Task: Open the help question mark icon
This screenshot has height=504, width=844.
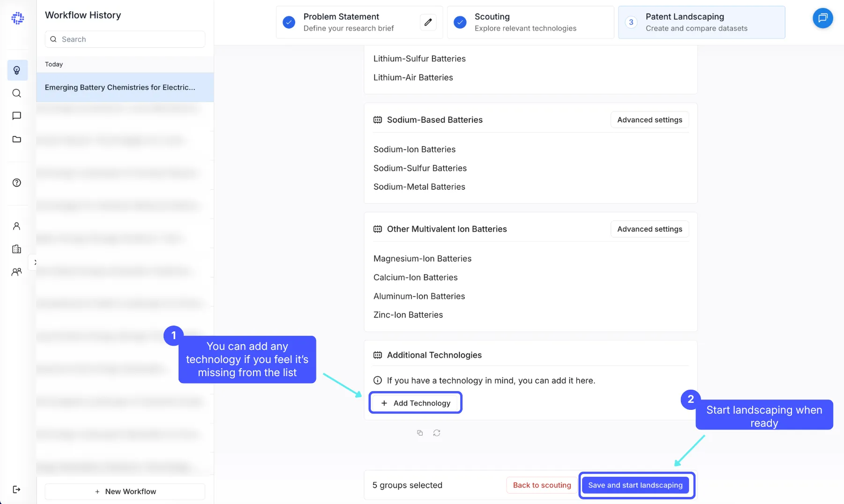Action: (17, 183)
